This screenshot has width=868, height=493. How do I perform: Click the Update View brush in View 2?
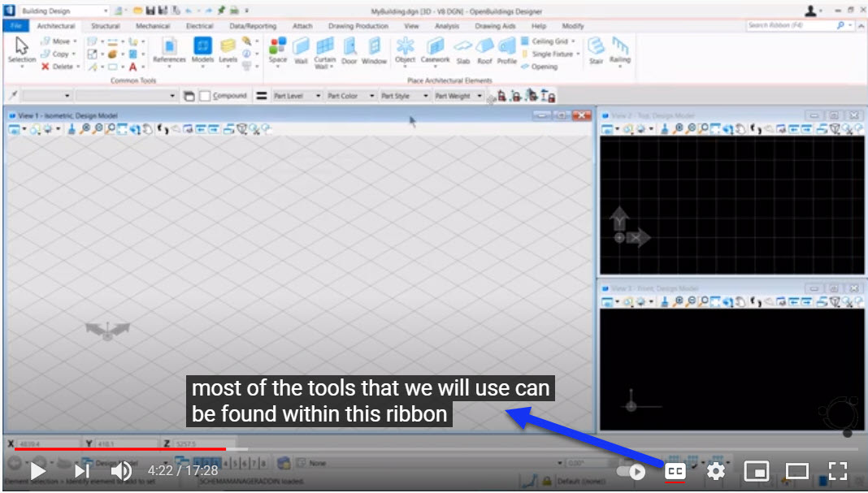tap(665, 129)
